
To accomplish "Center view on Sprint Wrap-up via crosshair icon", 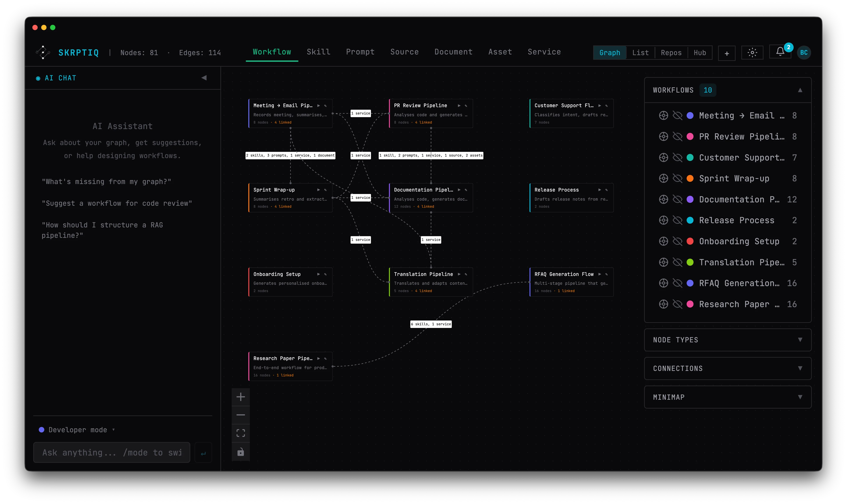I will [x=664, y=178].
